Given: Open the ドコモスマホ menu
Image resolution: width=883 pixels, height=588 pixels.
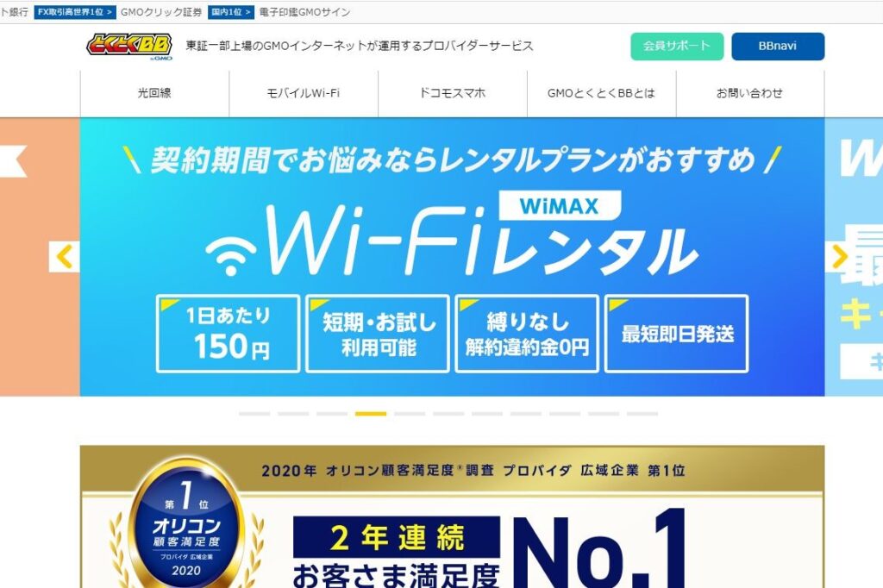Looking at the screenshot, I should pos(453,93).
